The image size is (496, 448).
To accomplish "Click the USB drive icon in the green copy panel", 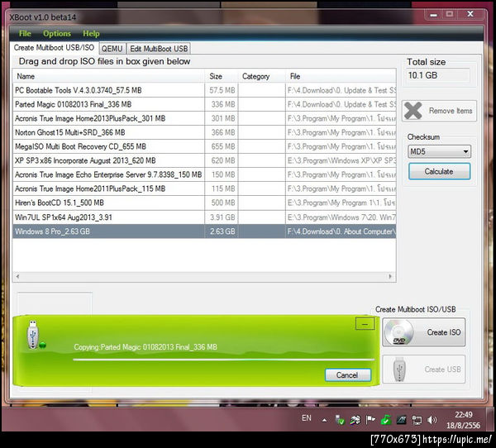I will [x=33, y=335].
